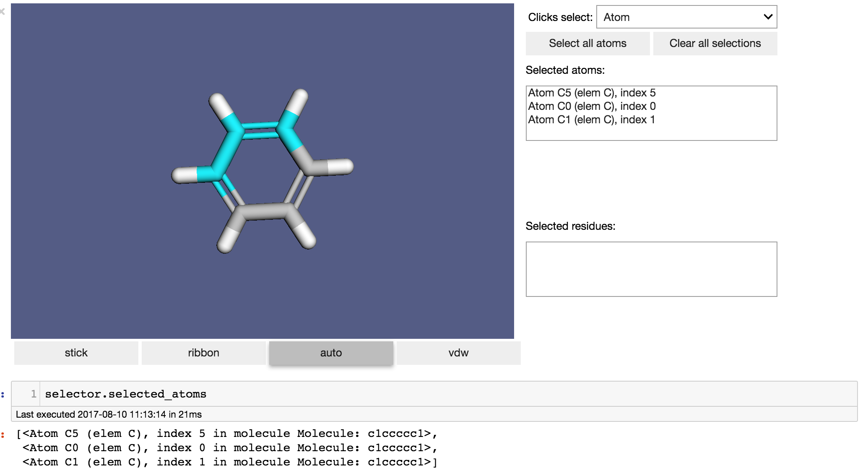Click the cyan double bond at ring top
The image size is (868, 473).
pos(260,130)
